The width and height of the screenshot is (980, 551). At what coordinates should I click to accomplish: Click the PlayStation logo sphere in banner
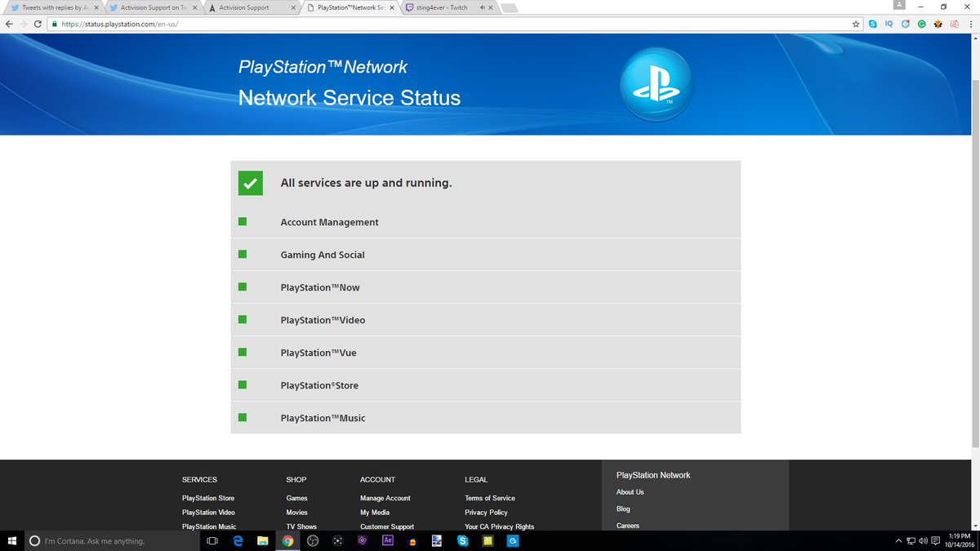pyautogui.click(x=656, y=85)
